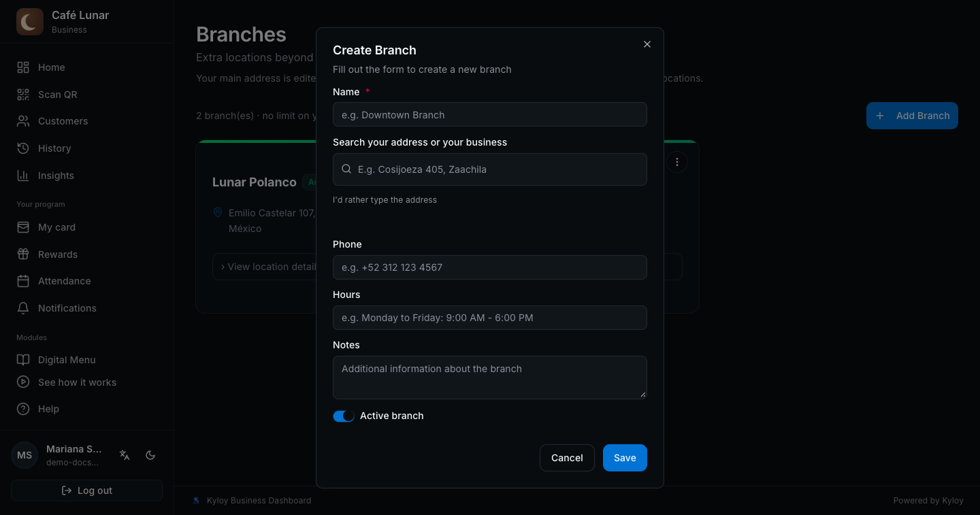
Task: Save the new branch
Action: (x=625, y=458)
